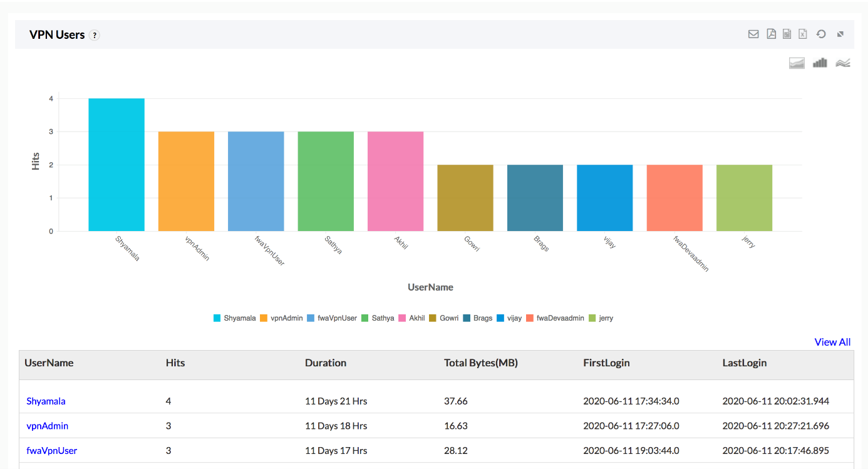This screenshot has height=469, width=868.
Task: Toggle Shyamala series in the legend
Action: 234,317
